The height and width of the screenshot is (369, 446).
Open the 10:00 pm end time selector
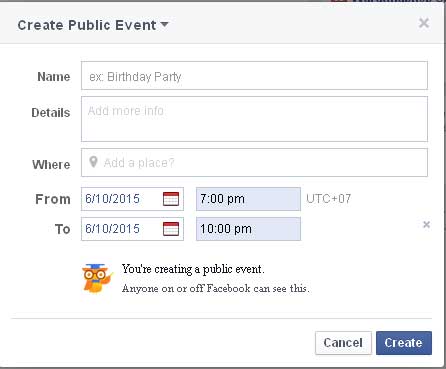(248, 229)
